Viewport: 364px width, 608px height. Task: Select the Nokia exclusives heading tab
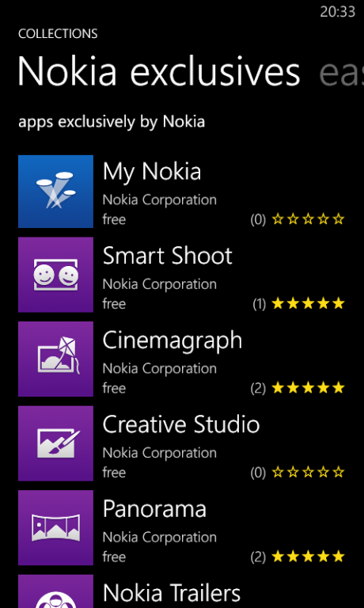(x=159, y=72)
